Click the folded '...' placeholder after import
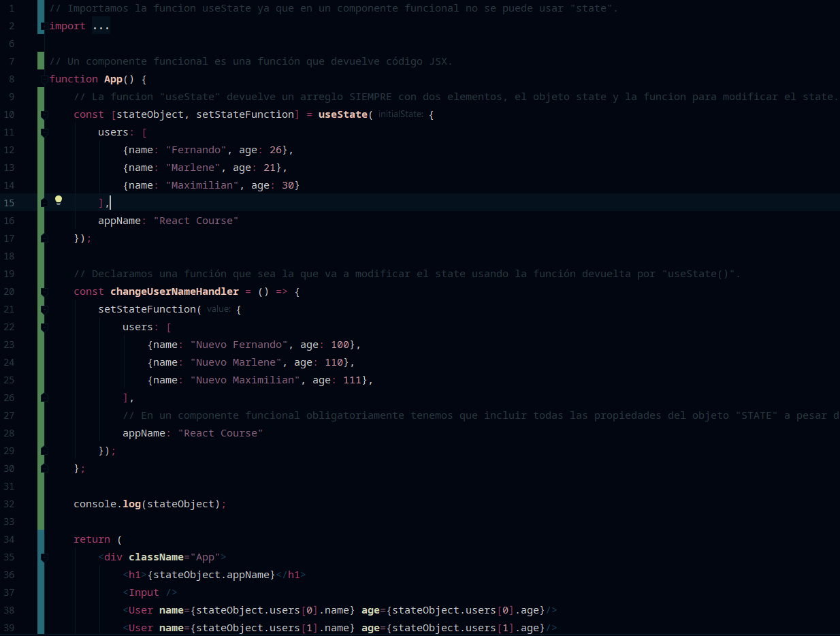Image resolution: width=840 pixels, height=636 pixels. point(101,26)
